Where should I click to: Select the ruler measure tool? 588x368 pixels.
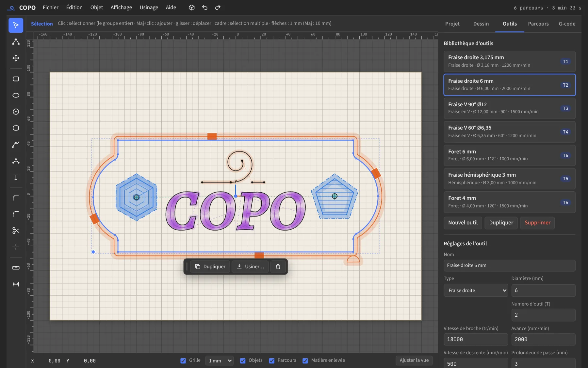coord(16,268)
